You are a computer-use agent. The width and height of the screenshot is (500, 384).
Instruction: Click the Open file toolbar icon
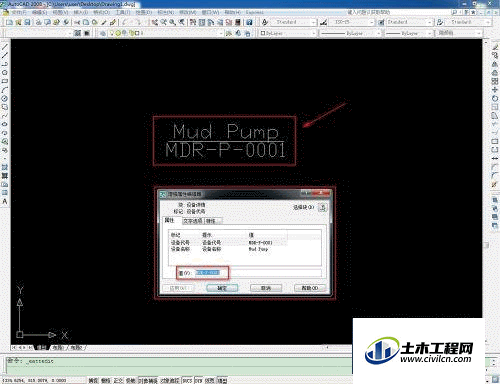coord(18,22)
